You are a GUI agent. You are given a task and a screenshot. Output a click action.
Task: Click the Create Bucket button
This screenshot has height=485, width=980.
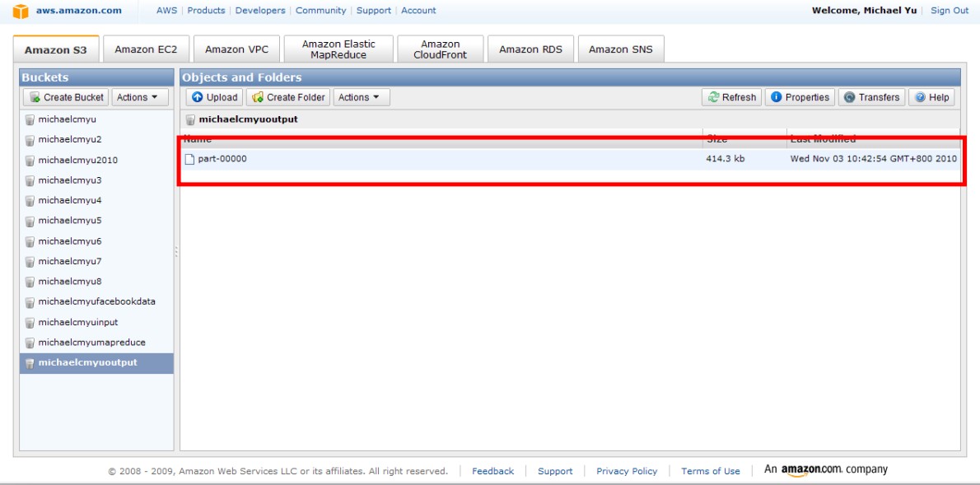pyautogui.click(x=66, y=97)
